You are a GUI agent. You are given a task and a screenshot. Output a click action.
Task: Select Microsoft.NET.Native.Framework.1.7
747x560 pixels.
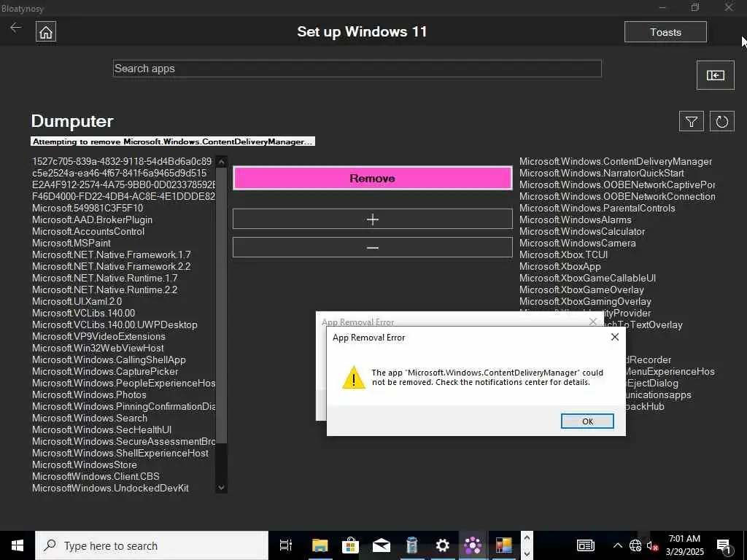112,254
